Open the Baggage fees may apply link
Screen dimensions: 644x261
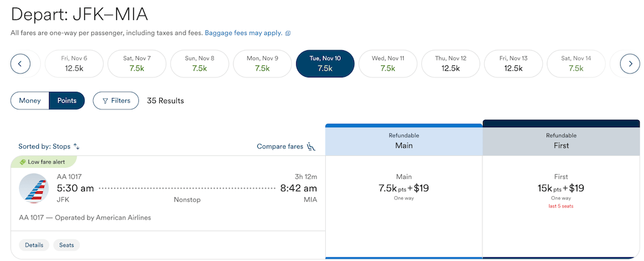click(243, 33)
